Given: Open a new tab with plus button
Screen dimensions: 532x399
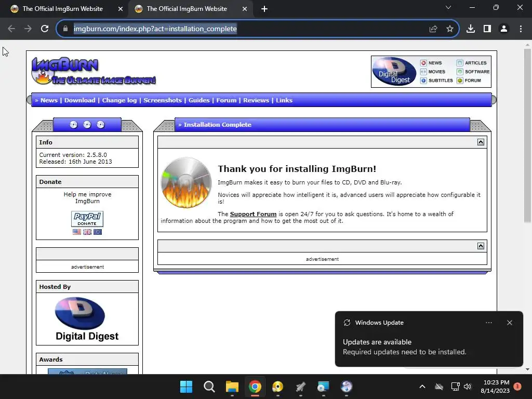Looking at the screenshot, I should (x=264, y=9).
